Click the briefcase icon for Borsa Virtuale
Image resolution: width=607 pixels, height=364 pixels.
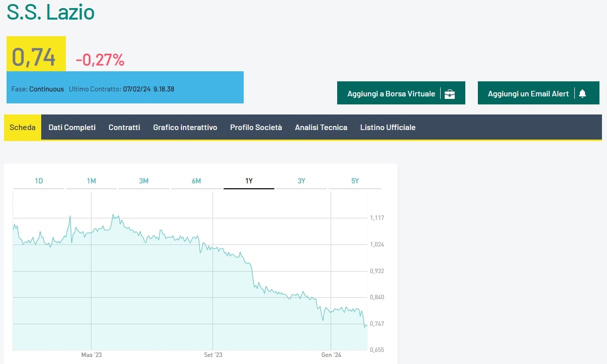click(x=450, y=94)
